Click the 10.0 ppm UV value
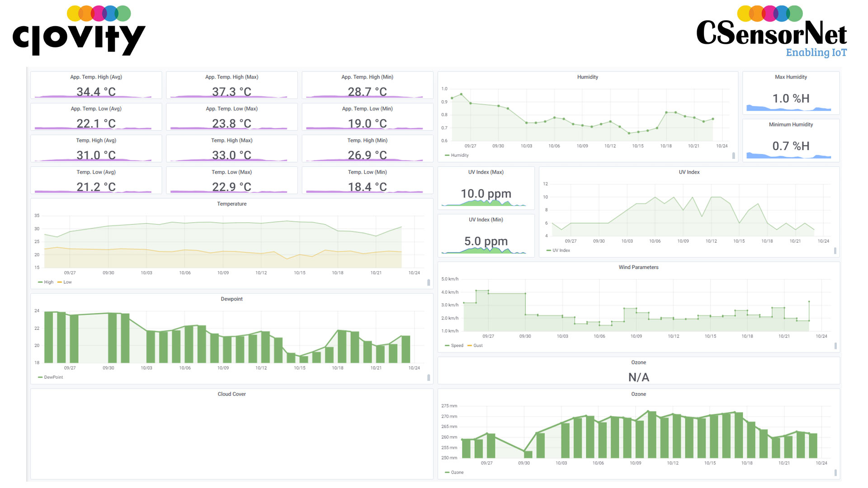This screenshot has height=488, width=868. (x=486, y=194)
